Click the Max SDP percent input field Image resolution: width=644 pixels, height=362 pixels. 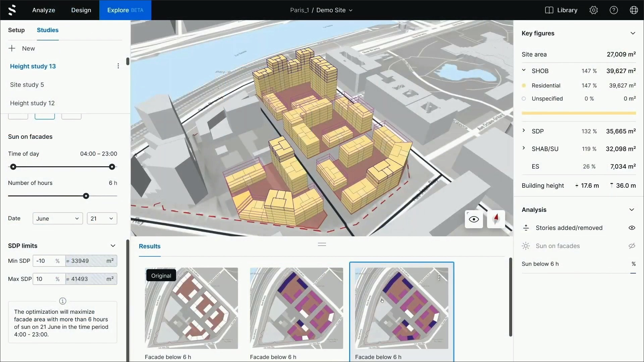tap(49, 279)
